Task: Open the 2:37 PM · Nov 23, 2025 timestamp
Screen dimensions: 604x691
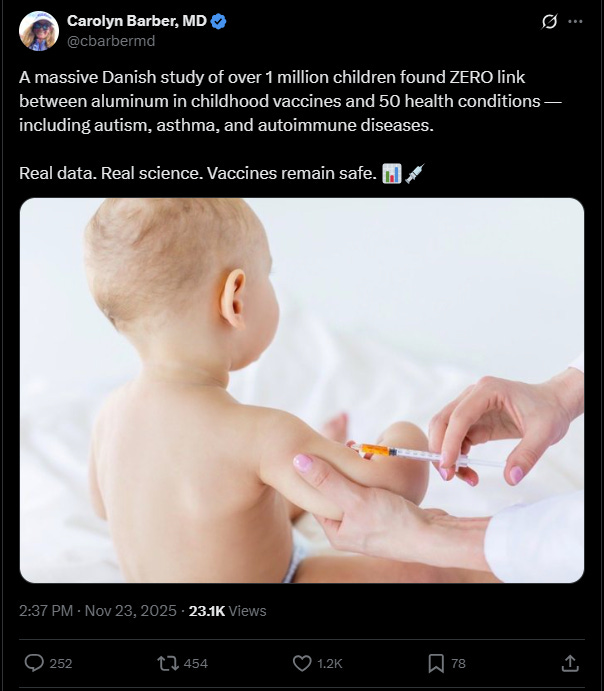Action: (98, 611)
